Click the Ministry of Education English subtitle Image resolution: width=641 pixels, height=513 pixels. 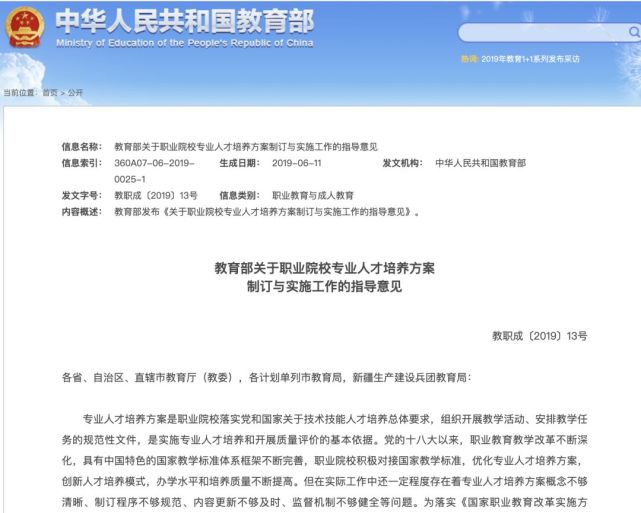pyautogui.click(x=185, y=43)
